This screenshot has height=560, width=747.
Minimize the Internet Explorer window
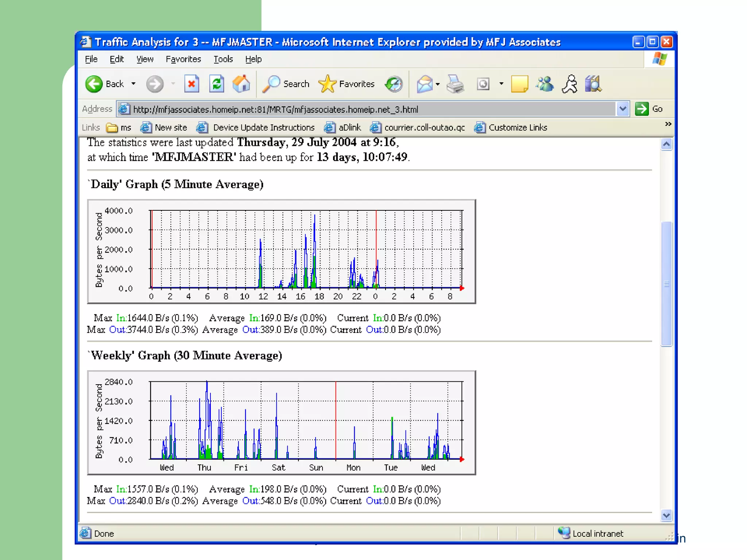click(638, 42)
